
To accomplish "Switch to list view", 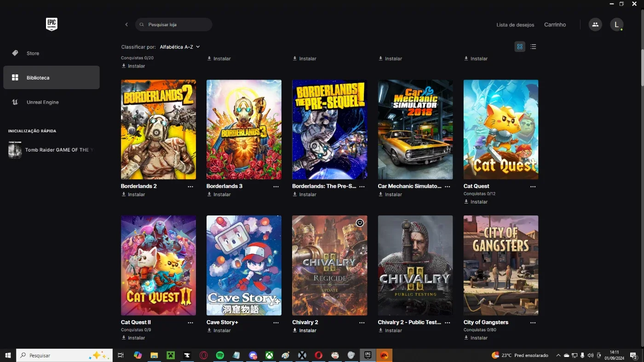I will coord(533,46).
